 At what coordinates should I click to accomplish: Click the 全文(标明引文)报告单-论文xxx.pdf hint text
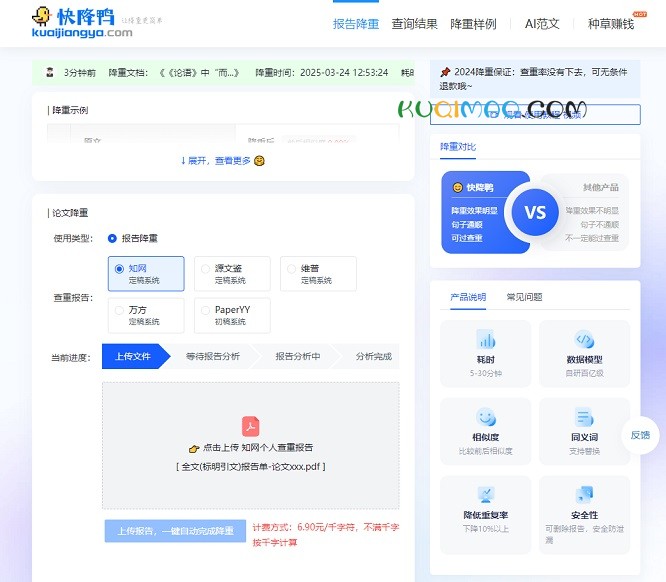tap(251, 466)
